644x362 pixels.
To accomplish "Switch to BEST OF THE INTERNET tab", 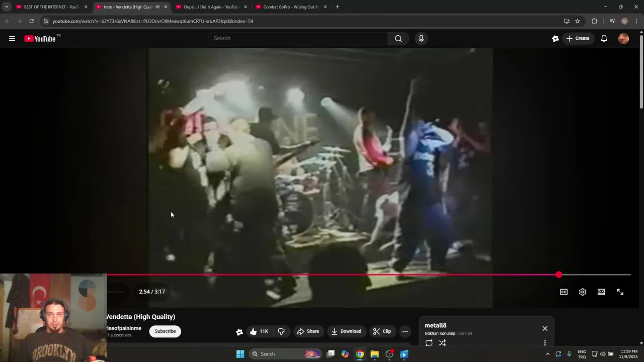I will pyautogui.click(x=52, y=7).
